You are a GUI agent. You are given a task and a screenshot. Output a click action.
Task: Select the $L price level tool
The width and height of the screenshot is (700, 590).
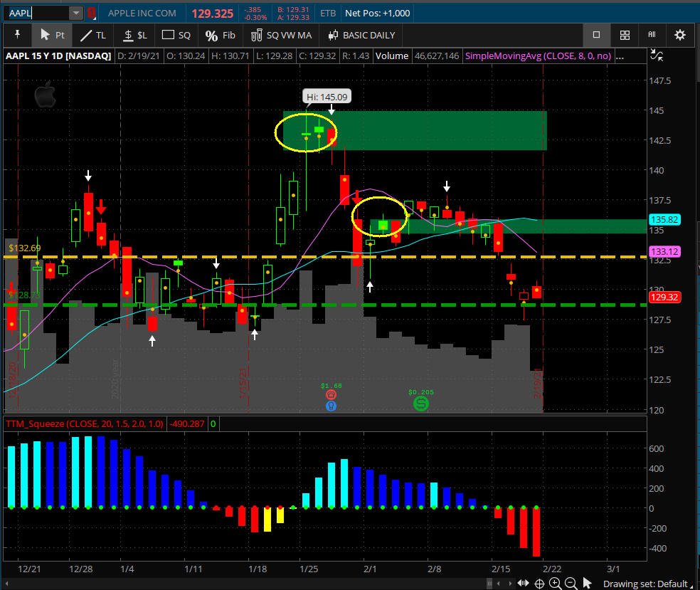point(134,35)
